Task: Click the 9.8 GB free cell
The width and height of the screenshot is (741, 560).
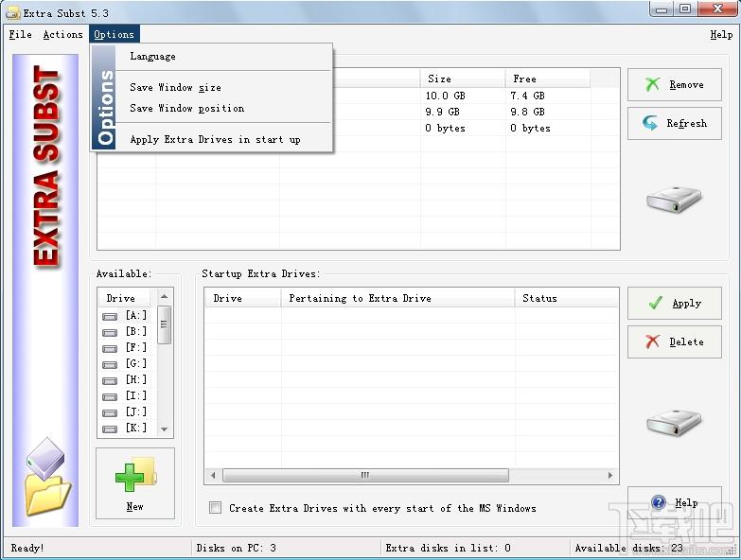Action: 527,112
